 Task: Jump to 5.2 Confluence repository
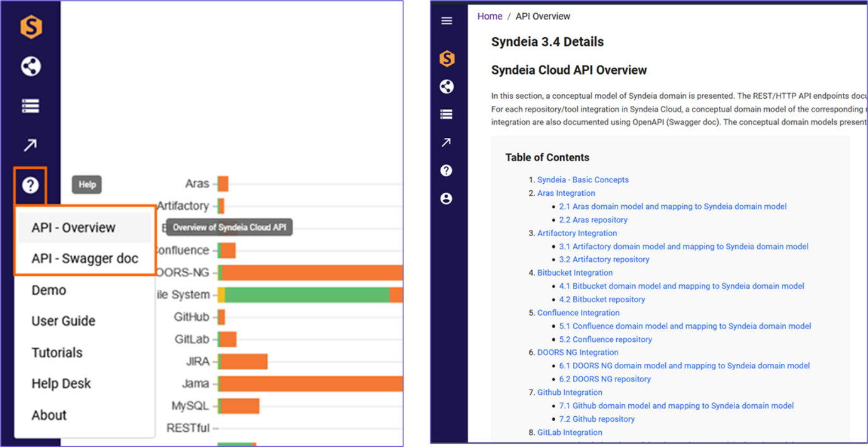click(606, 339)
